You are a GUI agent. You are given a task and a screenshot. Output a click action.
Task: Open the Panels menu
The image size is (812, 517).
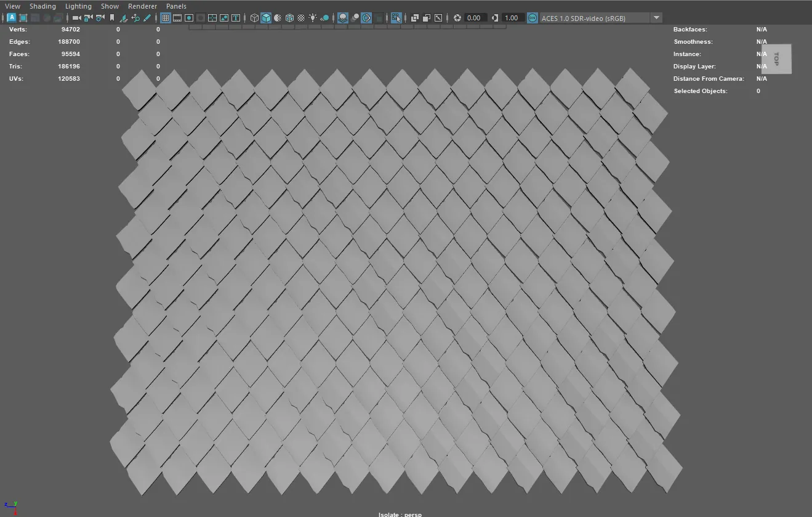[176, 6]
